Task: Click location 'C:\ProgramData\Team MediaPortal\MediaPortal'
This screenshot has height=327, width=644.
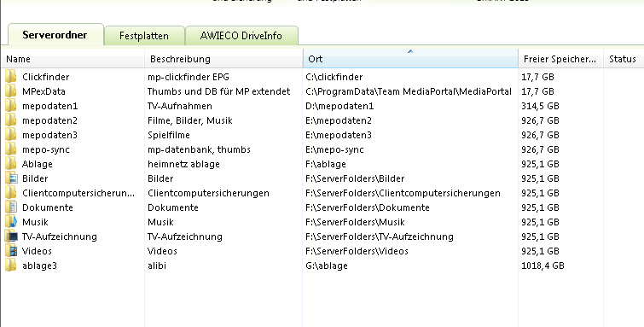Action: 409,91
